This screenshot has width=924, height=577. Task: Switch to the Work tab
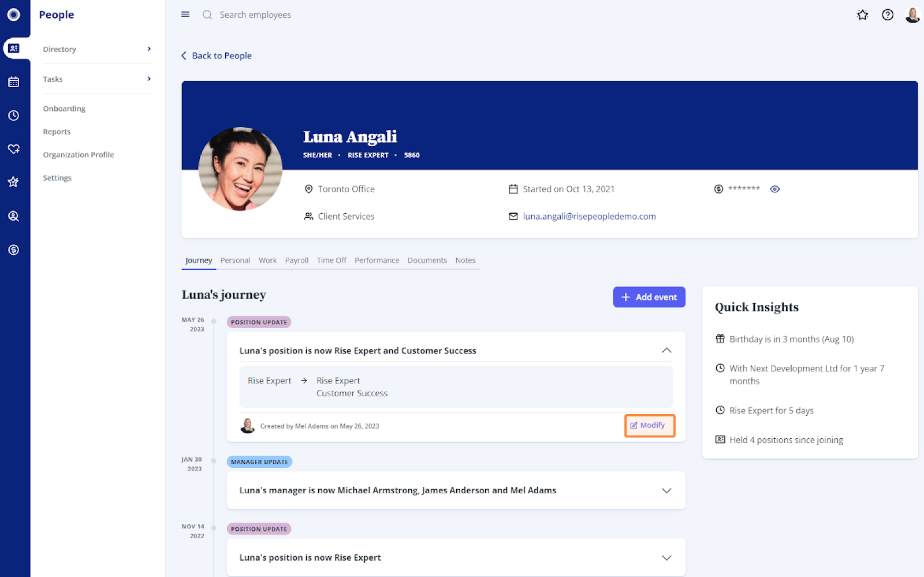(x=267, y=260)
